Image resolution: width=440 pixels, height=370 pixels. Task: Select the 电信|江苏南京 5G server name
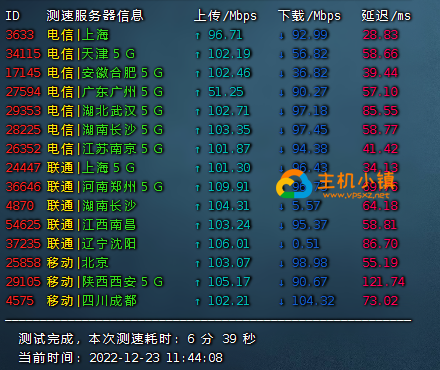(x=105, y=149)
